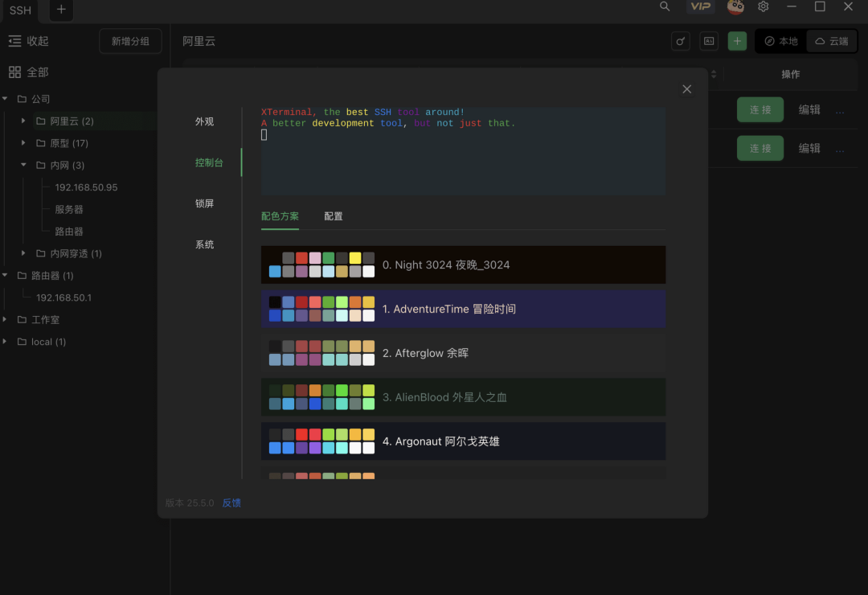The width and height of the screenshot is (868, 595).
Task: Click the green add-host plus button
Action: click(737, 41)
